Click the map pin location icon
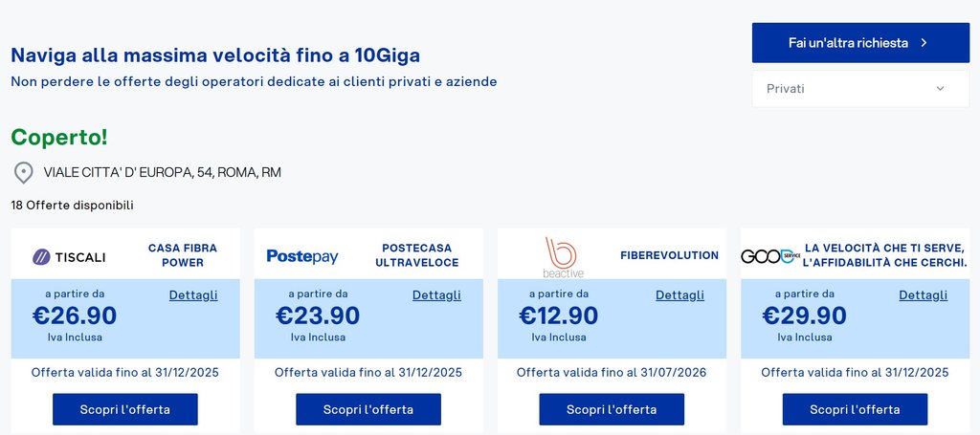This screenshot has width=980, height=435. [x=23, y=173]
